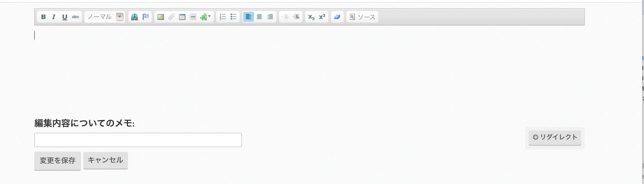This screenshot has height=184, width=644.
Task: Open the ノーマル paragraph format dropdown
Action: click(105, 17)
